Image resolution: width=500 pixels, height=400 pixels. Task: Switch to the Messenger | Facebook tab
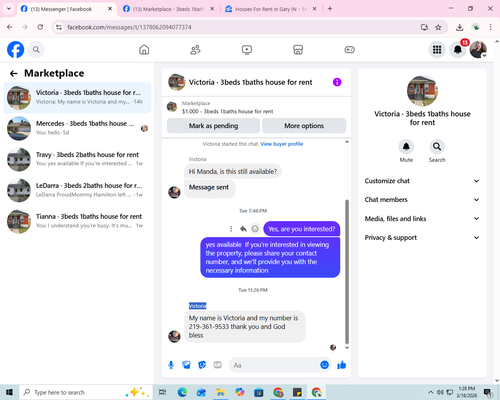[66, 9]
